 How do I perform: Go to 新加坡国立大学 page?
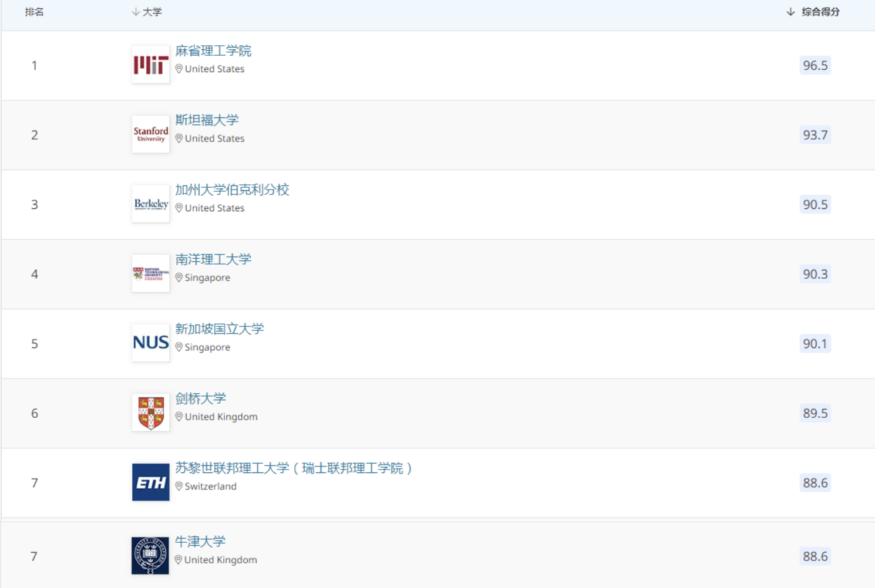click(x=219, y=329)
